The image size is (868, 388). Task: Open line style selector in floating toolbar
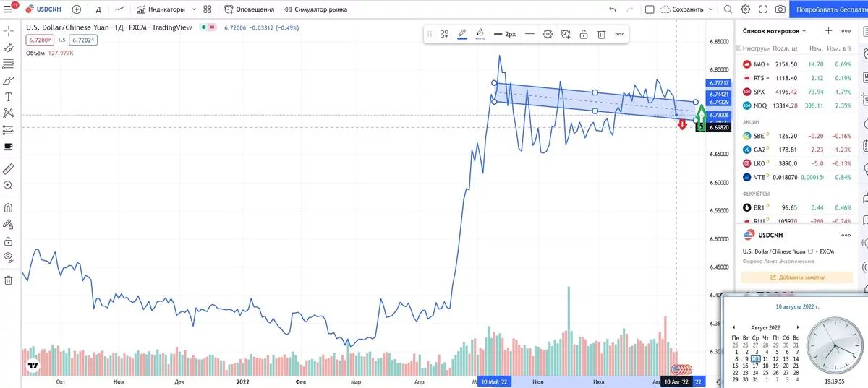tap(530, 34)
